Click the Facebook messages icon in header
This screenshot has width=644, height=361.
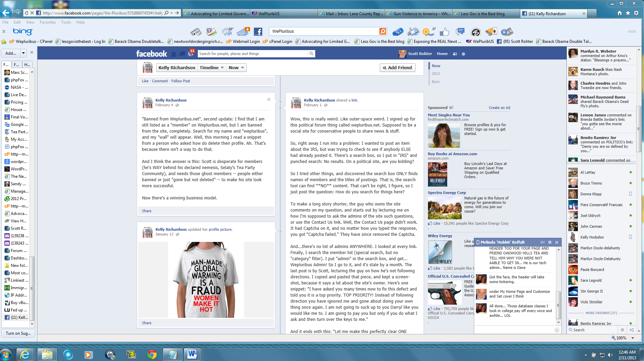[182, 54]
